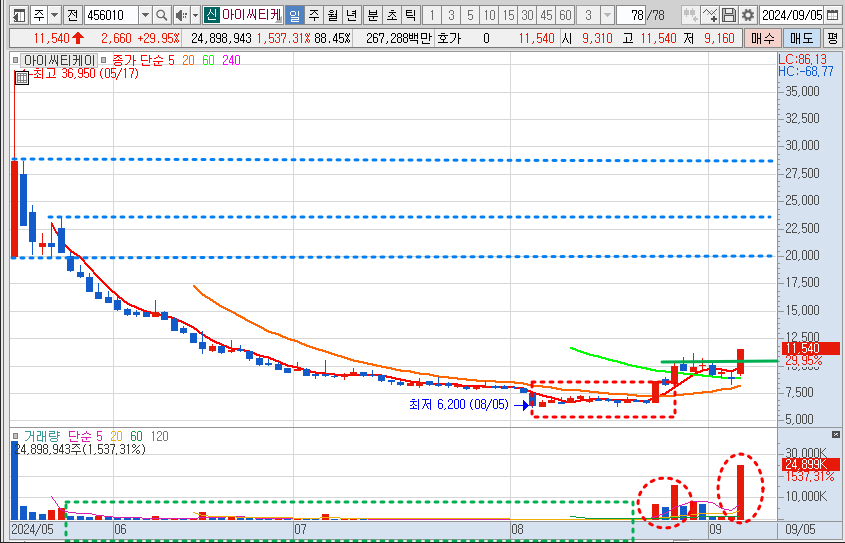Switch to the 분 minute chart tab
The width and height of the screenshot is (845, 543).
(x=372, y=15)
